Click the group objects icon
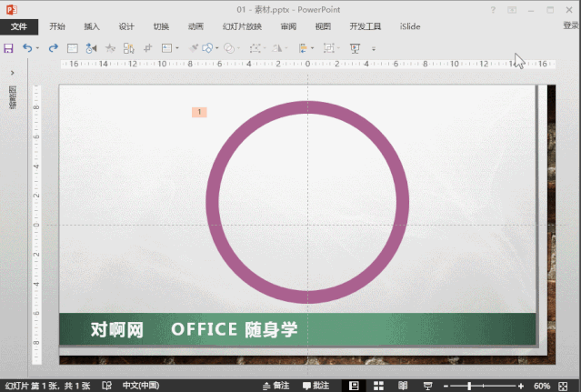Image resolution: width=581 pixels, height=392 pixels. [328, 48]
